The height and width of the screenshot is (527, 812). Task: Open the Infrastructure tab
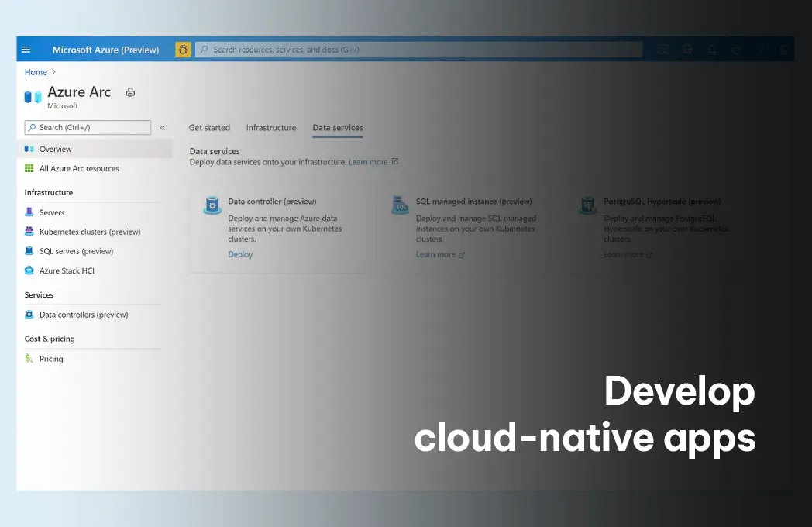click(270, 127)
